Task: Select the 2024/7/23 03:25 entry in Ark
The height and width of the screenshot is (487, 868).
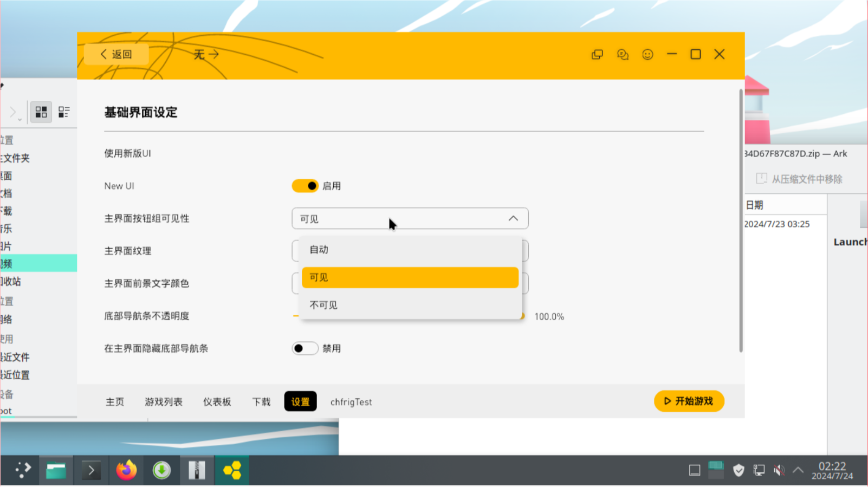Action: click(777, 224)
